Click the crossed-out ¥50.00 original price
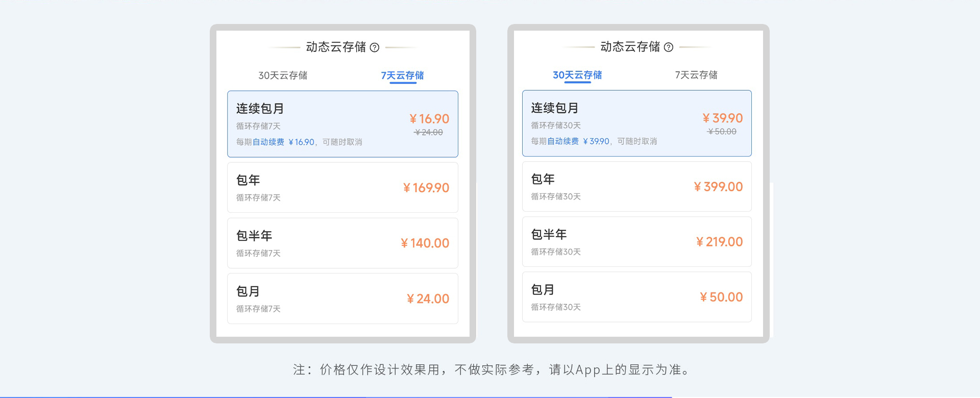Viewport: 980px width, 398px height. (722, 132)
